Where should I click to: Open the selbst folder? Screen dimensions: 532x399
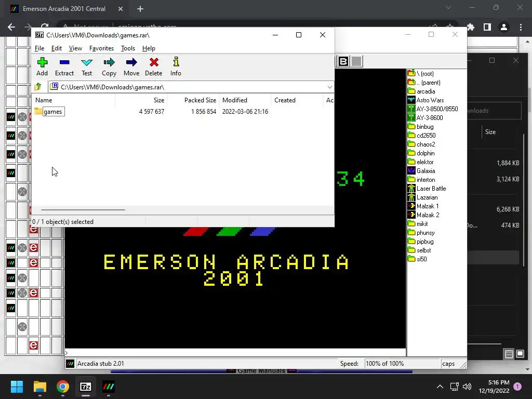[419, 250]
